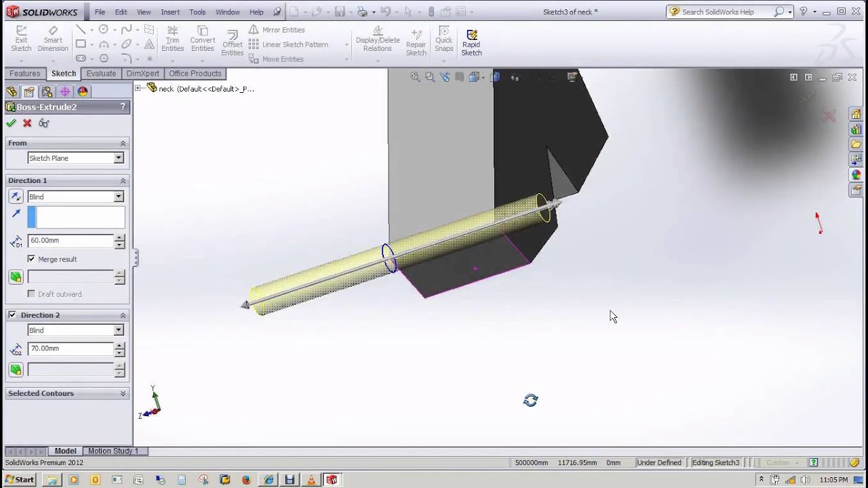Toggle Direction 2 draft on/off icon
This screenshot has height=488, width=868.
click(x=16, y=369)
